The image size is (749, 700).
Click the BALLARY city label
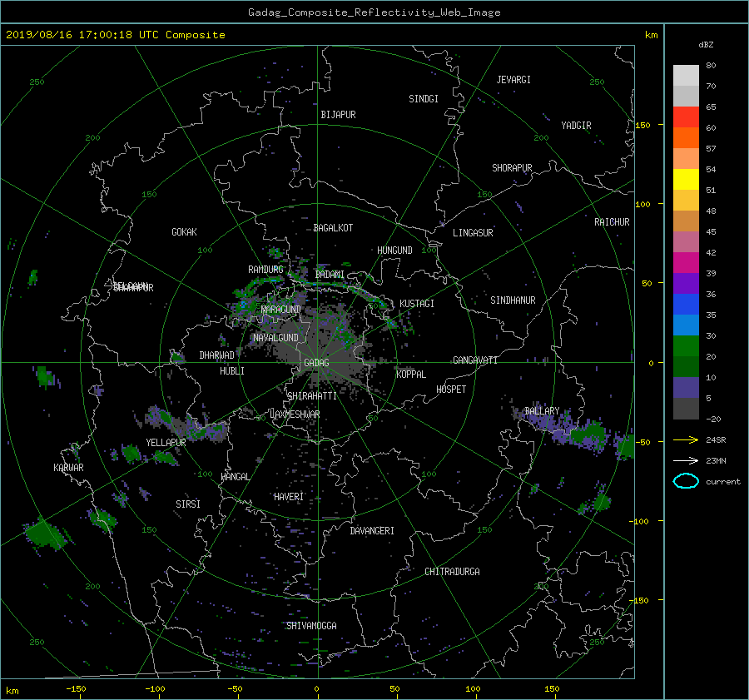[x=542, y=411]
